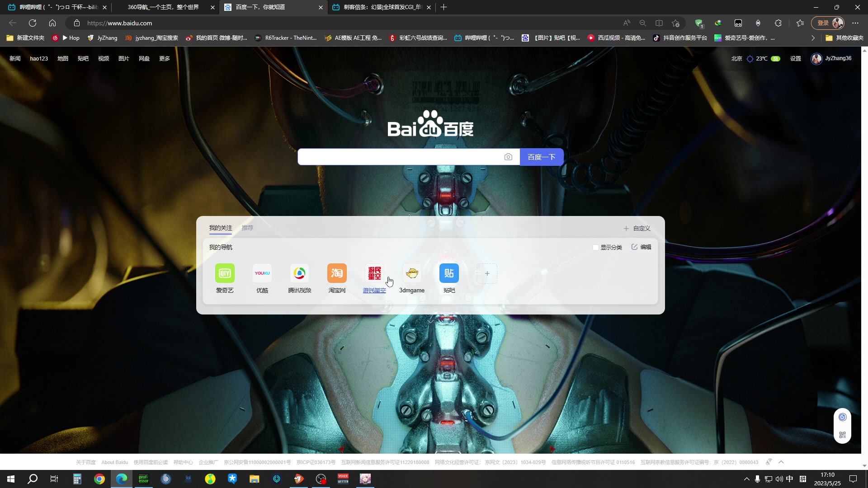Image resolution: width=868 pixels, height=488 pixels.
Task: Click the browser refresh icon
Action: pos(33,23)
